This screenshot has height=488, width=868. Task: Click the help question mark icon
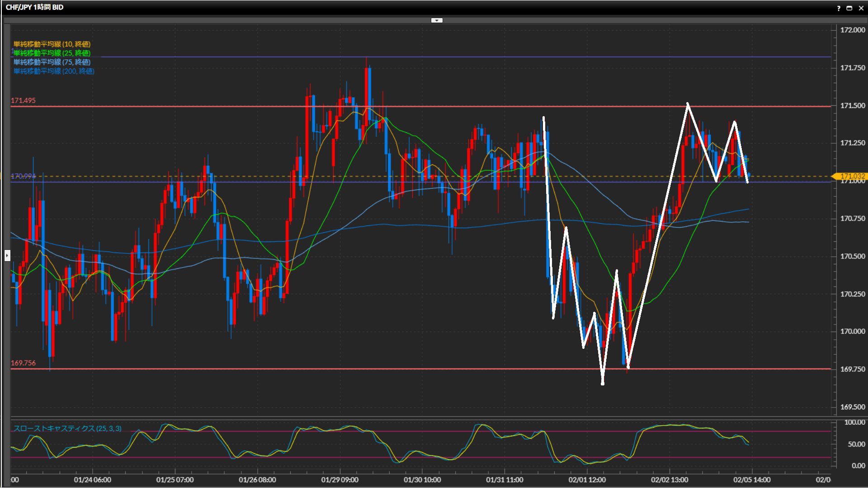(x=839, y=8)
